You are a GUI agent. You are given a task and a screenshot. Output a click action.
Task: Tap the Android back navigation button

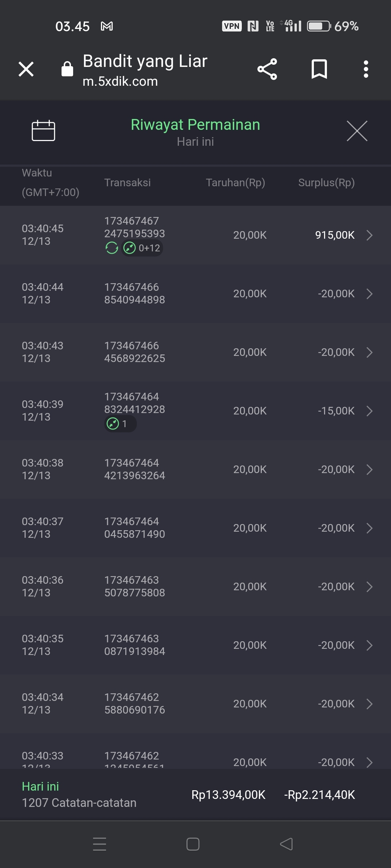pos(286,844)
